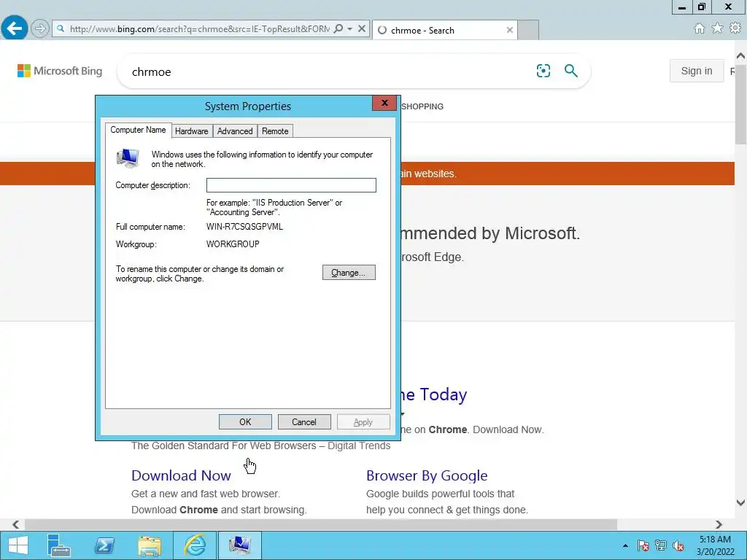747x560 pixels.
Task: Click vertical scrollbar down arrow
Action: coord(741,502)
